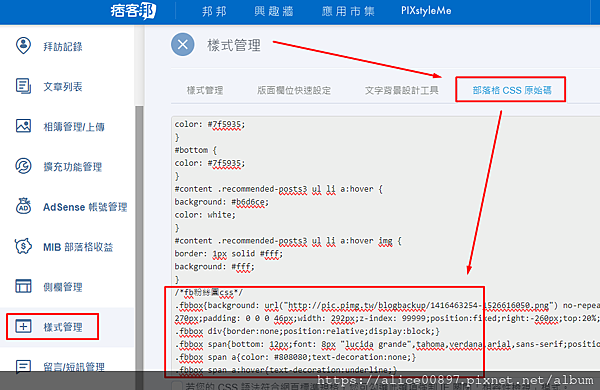Click the 樣式管理 plus-box icon
Viewport: 600px width, 390px height.
[23, 326]
